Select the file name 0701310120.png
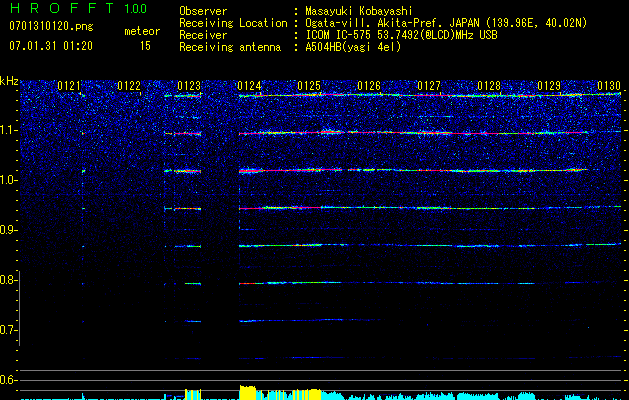The width and height of the screenshot is (629, 400). tap(51, 26)
